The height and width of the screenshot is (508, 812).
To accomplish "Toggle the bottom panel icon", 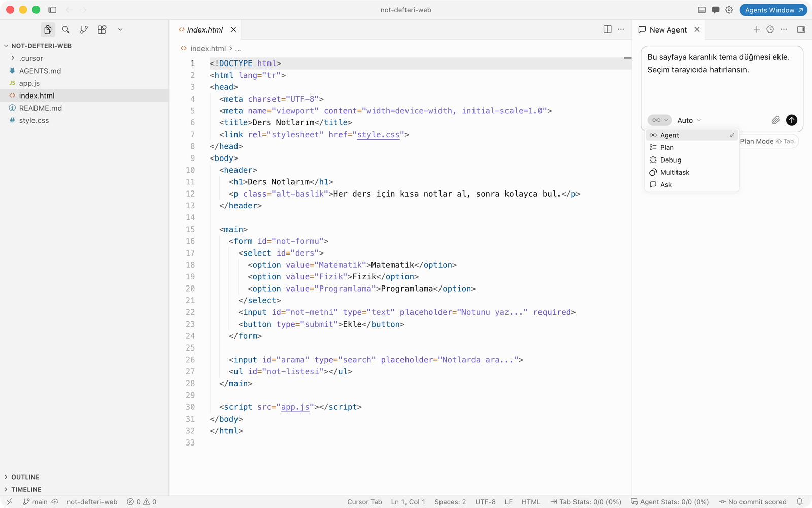I will [x=702, y=10].
